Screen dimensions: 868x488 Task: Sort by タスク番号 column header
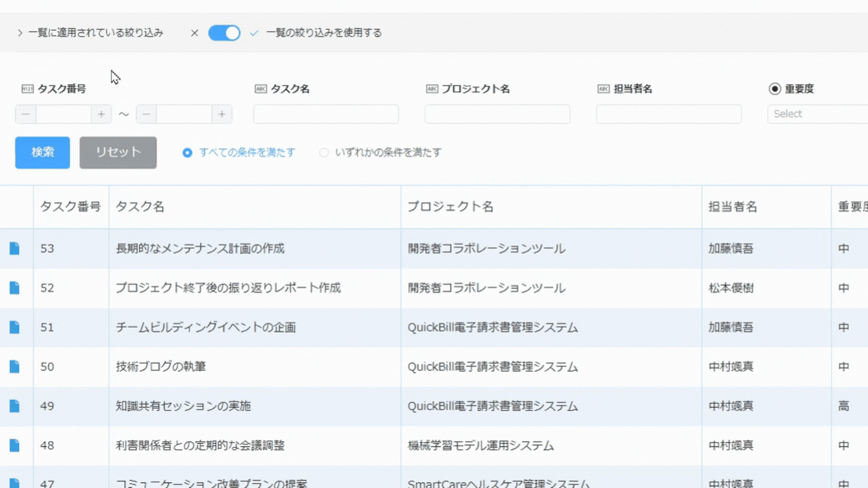coord(71,207)
